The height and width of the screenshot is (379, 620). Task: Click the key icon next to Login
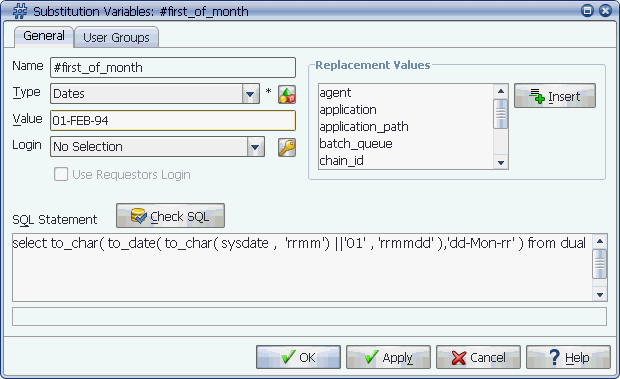click(x=287, y=147)
